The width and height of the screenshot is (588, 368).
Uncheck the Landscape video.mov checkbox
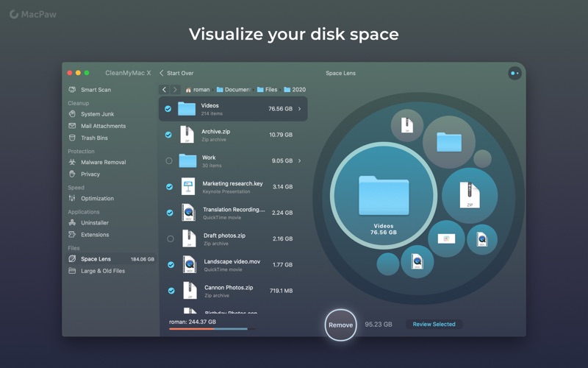(171, 265)
